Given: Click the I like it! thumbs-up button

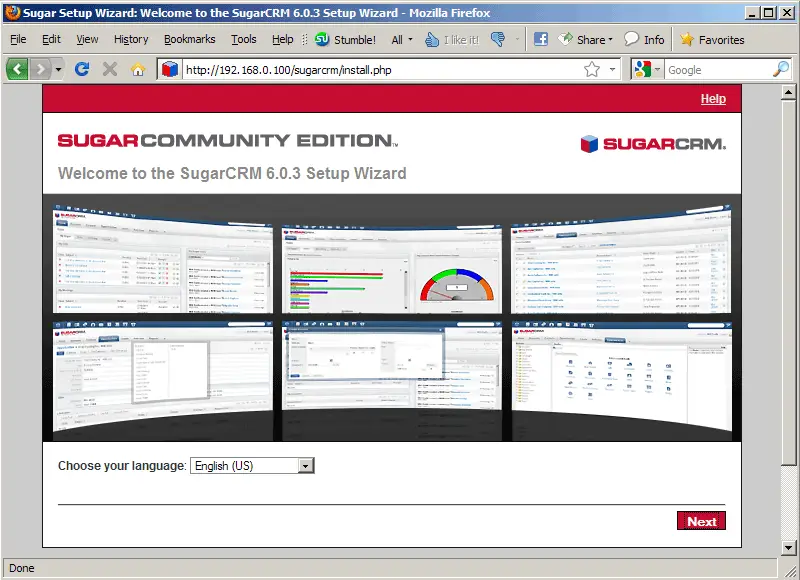Looking at the screenshot, I should pyautogui.click(x=452, y=39).
